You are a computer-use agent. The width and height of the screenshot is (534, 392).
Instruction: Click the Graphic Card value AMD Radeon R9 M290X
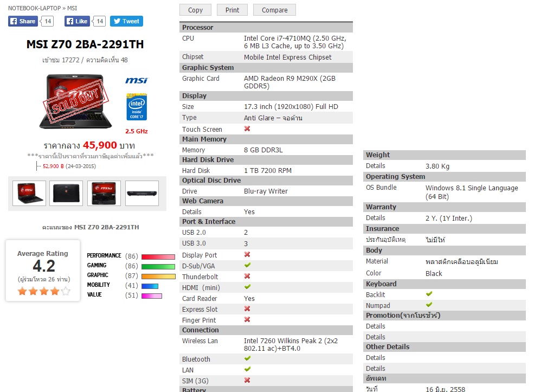(289, 82)
